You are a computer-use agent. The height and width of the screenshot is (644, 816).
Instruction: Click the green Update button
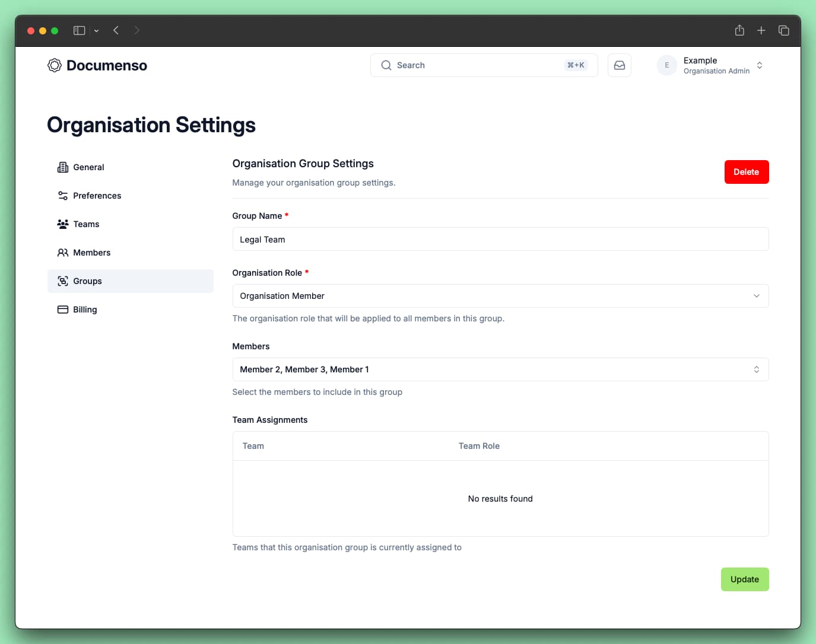pos(744,579)
